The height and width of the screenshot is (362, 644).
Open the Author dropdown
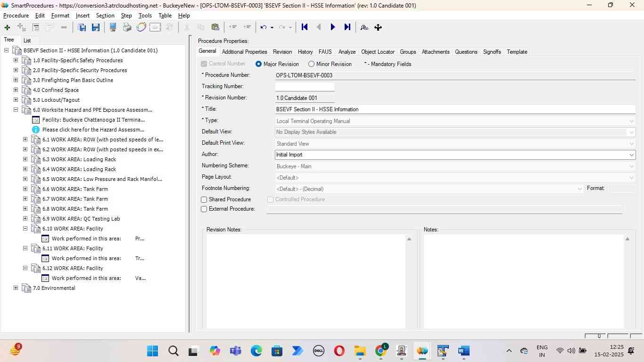coord(631,155)
